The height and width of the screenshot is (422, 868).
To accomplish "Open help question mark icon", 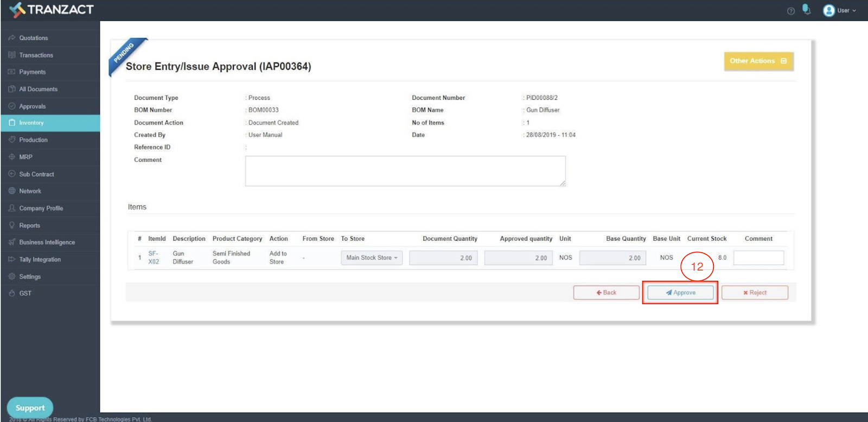I will click(791, 11).
